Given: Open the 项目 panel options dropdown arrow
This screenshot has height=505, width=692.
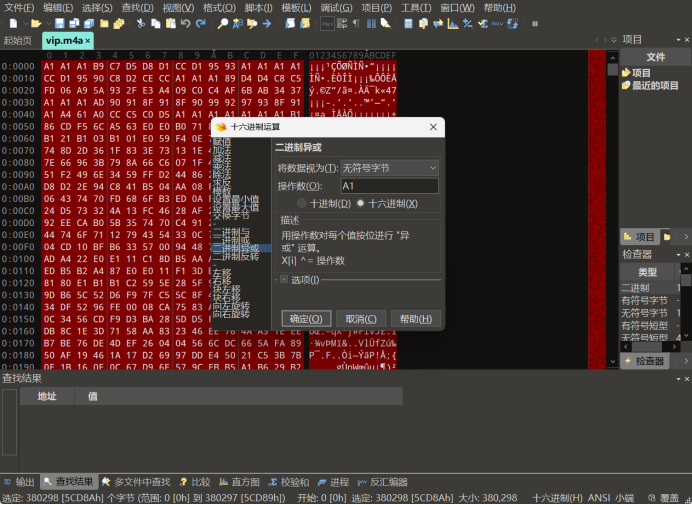Looking at the screenshot, I should [x=678, y=40].
